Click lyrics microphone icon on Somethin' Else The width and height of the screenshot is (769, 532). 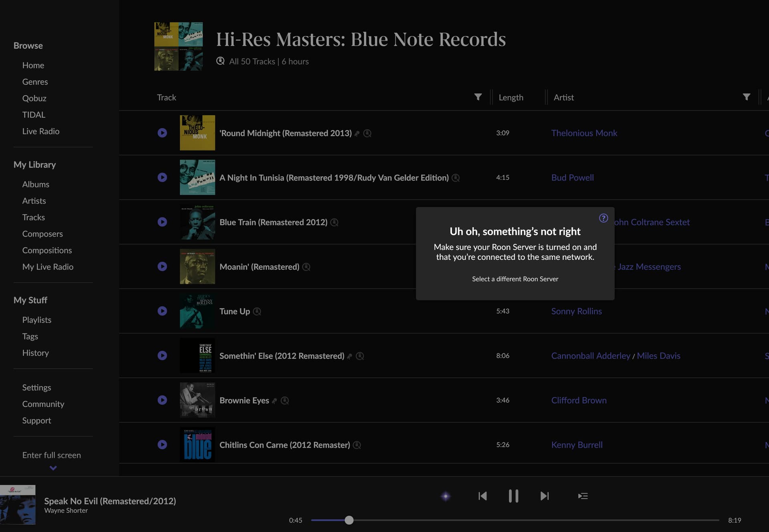350,356
